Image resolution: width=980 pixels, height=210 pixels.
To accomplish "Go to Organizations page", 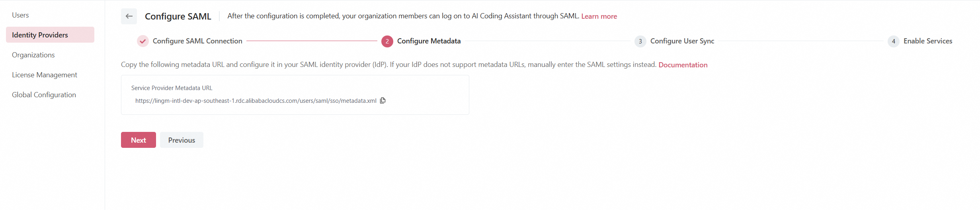I will pyautogui.click(x=33, y=55).
